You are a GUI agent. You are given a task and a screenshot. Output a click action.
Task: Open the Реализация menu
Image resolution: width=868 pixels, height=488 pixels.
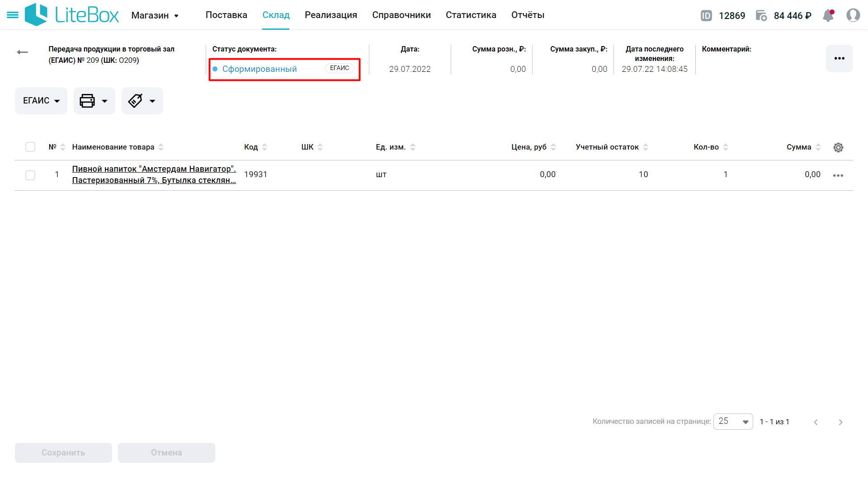click(331, 15)
